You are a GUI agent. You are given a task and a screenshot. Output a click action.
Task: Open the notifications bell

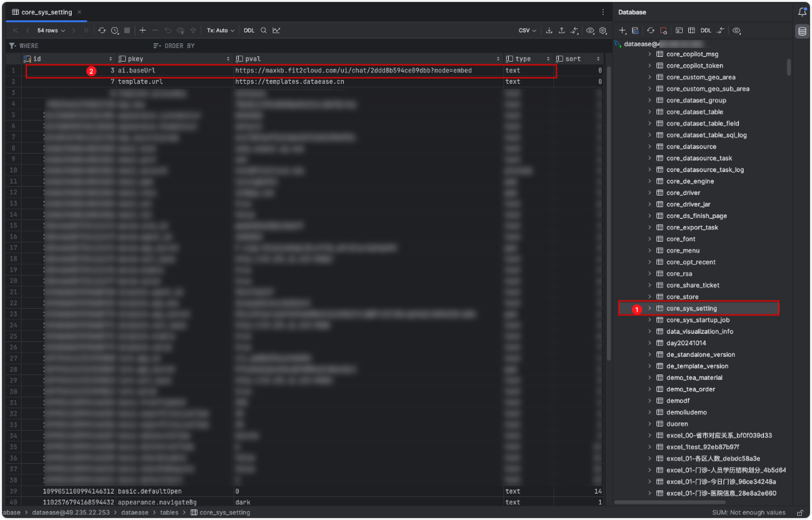[802, 12]
